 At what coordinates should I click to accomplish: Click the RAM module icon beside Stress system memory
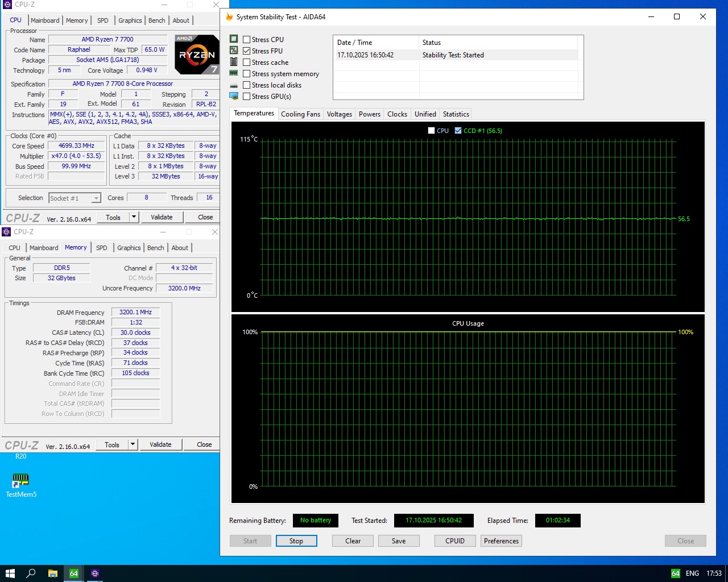(x=234, y=73)
